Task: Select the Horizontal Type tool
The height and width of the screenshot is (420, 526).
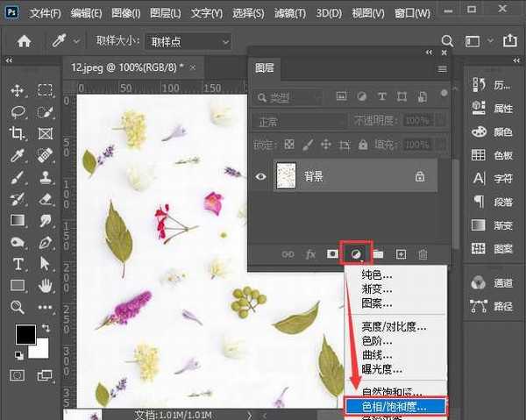Action: tap(17, 264)
